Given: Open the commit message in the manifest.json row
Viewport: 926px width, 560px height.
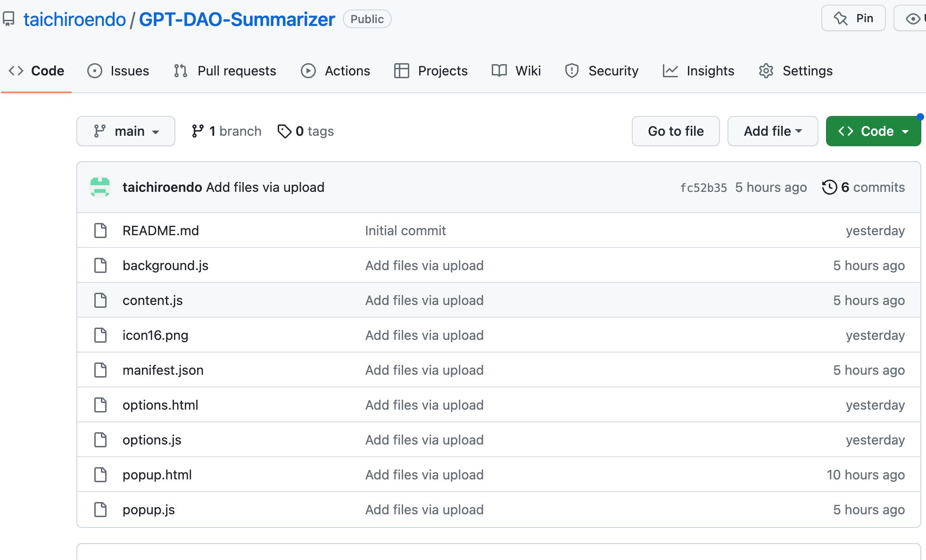Looking at the screenshot, I should pos(424,370).
